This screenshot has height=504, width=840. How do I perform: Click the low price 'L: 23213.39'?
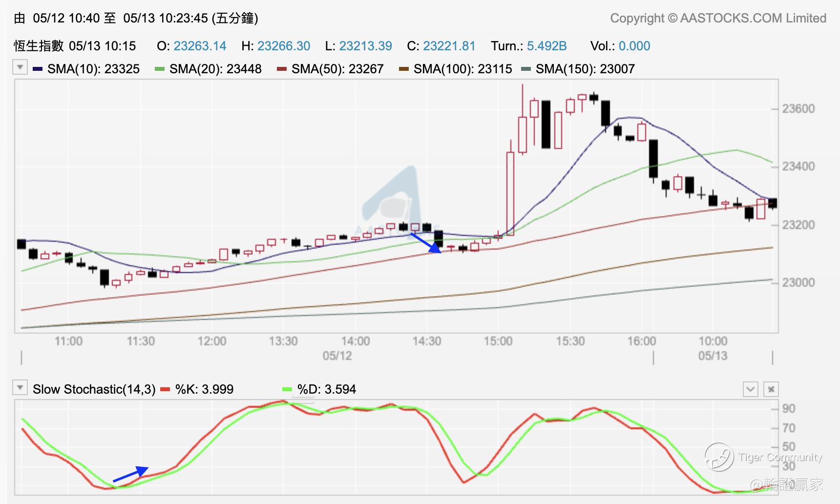click(358, 46)
